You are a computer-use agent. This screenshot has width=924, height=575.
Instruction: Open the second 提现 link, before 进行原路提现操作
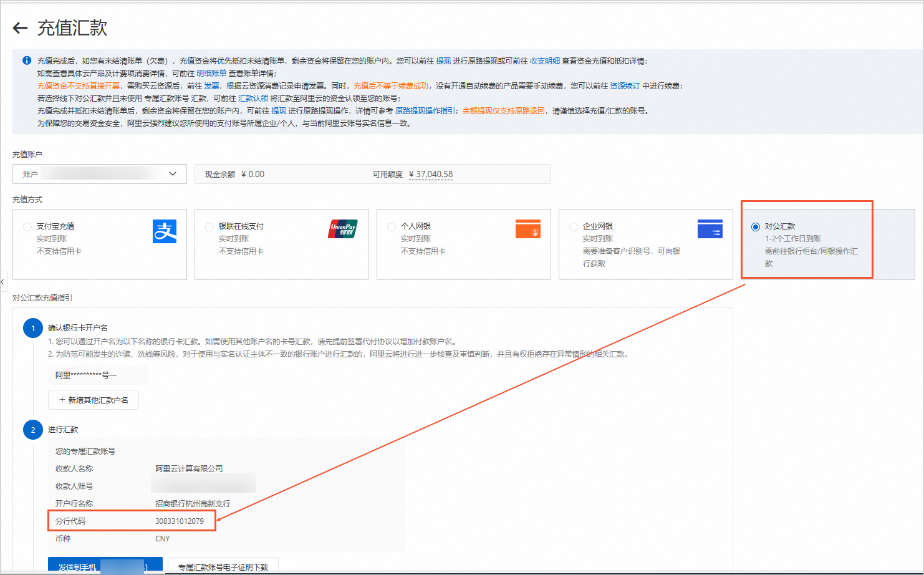(279, 110)
